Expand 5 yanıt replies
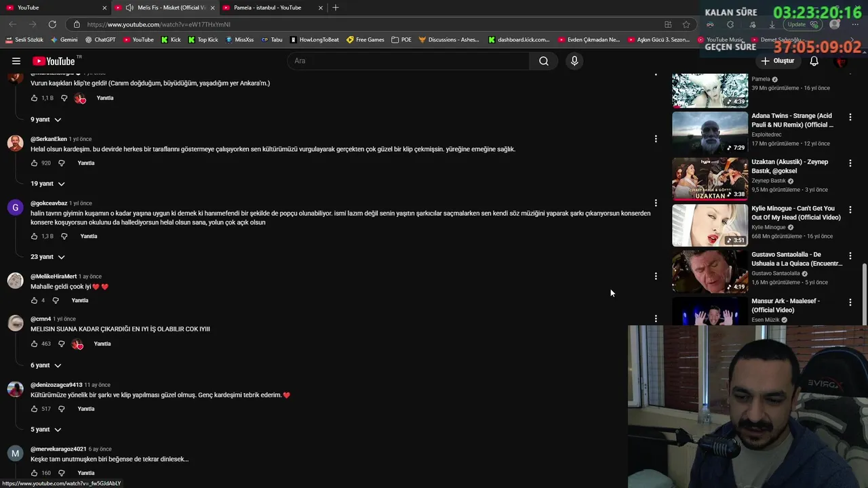This screenshot has height=488, width=868. click(x=45, y=430)
